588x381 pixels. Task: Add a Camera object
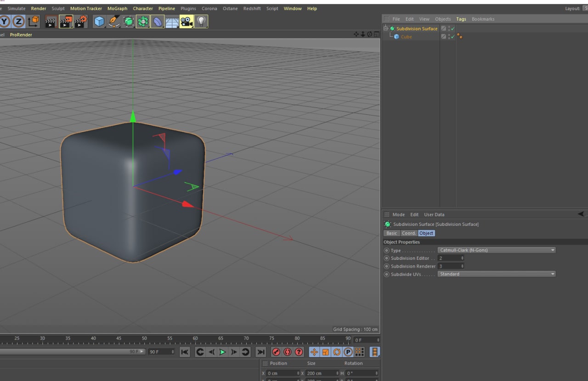pos(187,22)
